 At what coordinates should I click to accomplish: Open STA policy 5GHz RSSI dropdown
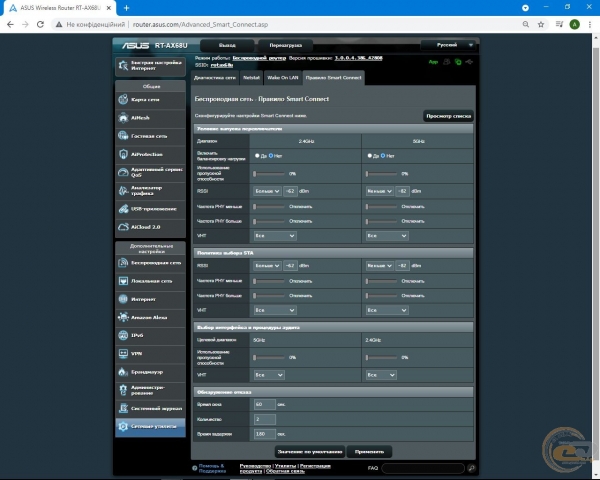point(379,266)
